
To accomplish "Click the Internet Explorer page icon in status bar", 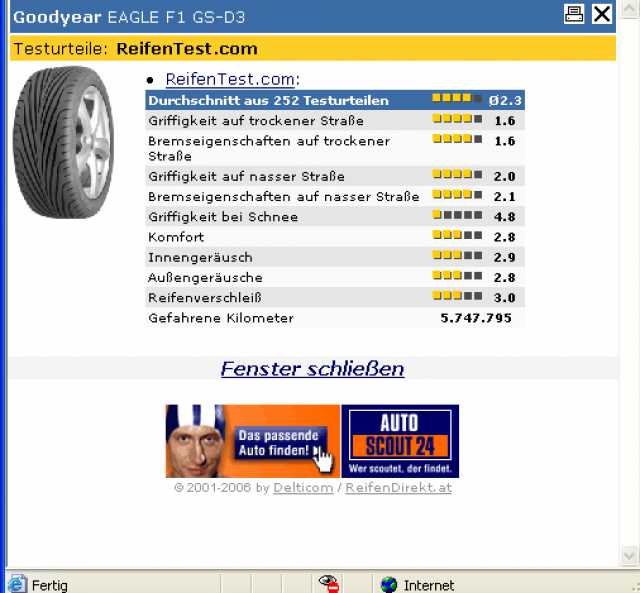I will click(18, 584).
